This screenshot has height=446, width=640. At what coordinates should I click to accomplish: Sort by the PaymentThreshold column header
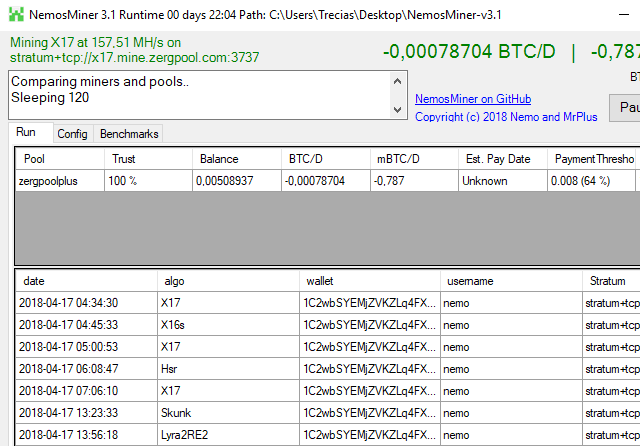click(x=591, y=159)
